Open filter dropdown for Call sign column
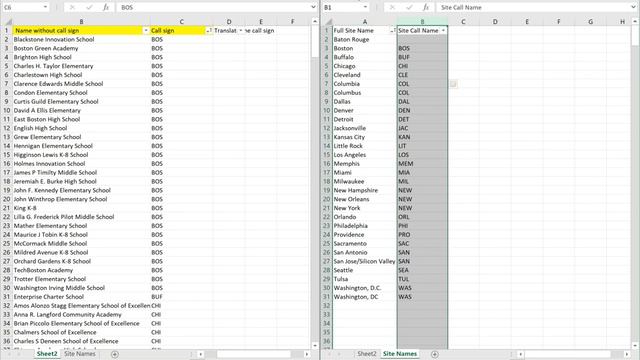 [209, 31]
